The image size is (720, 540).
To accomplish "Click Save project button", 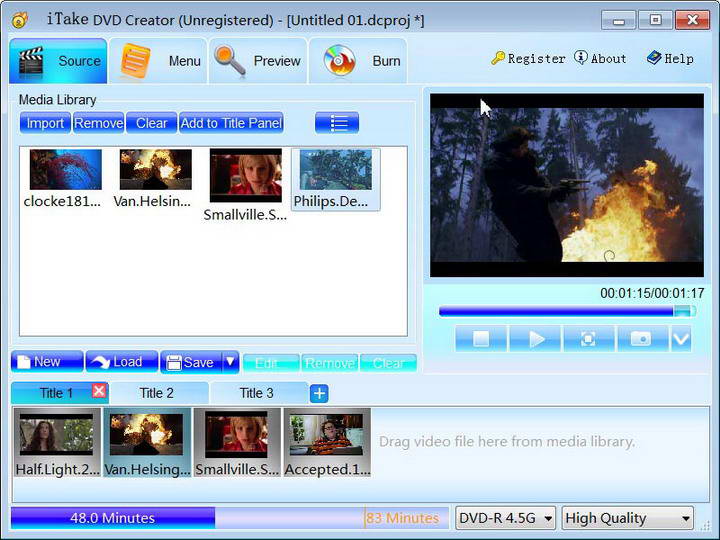I will [x=191, y=362].
